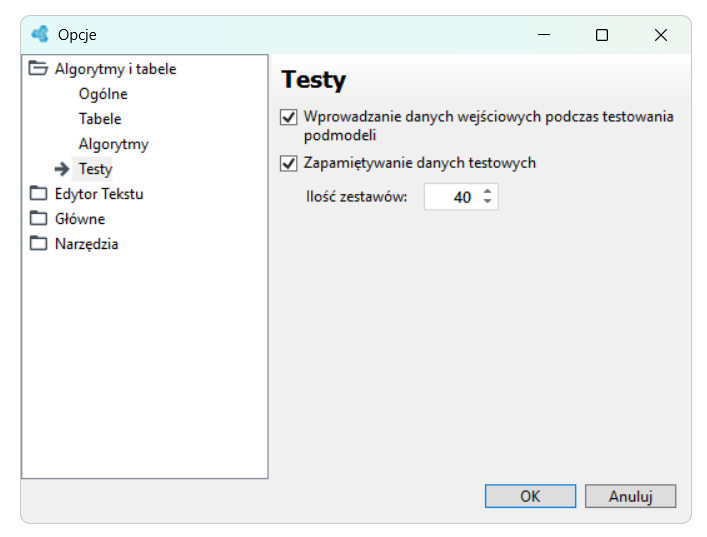Decrease Ilość zestawów with down arrow

(487, 201)
